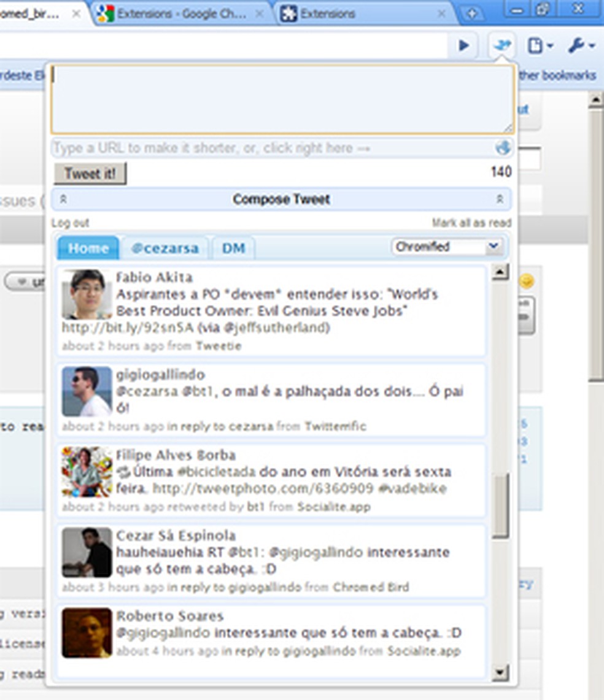Click the Tweet it! button
This screenshot has height=700, width=604.
pyautogui.click(x=90, y=174)
